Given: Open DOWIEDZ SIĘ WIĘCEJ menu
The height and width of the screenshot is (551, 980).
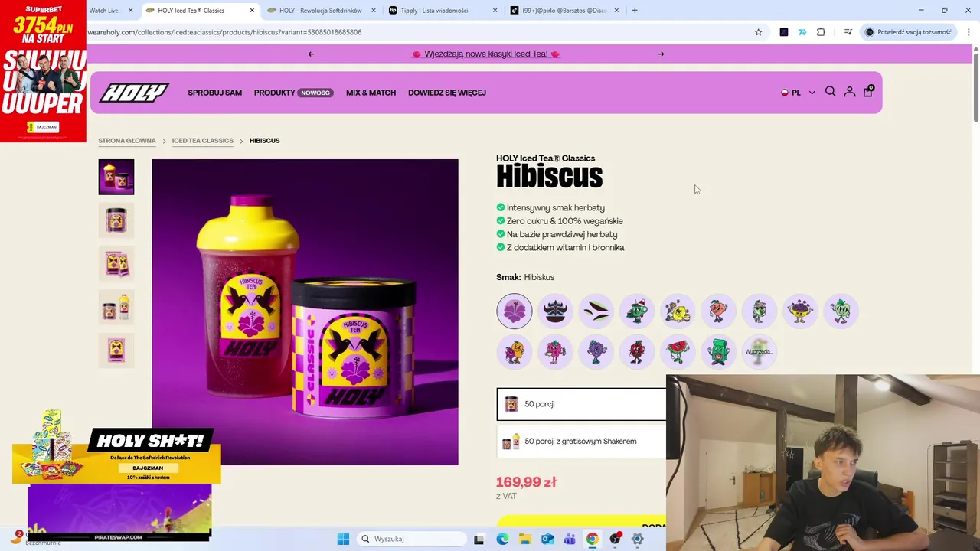Looking at the screenshot, I should pos(447,93).
